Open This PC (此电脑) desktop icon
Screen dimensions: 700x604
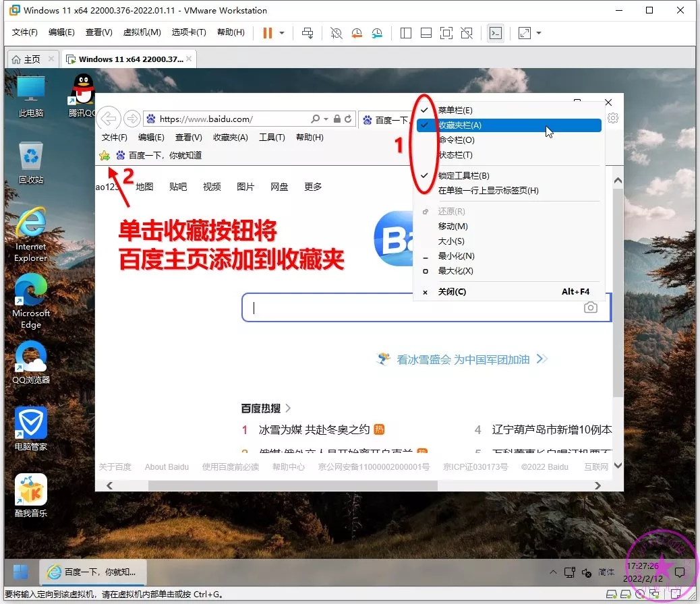(31, 96)
